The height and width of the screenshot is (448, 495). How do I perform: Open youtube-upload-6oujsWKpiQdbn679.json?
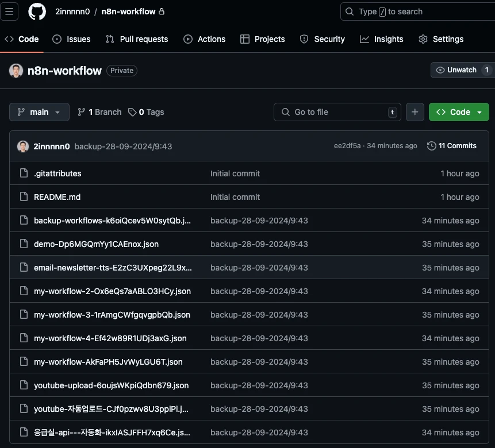pyautogui.click(x=111, y=385)
